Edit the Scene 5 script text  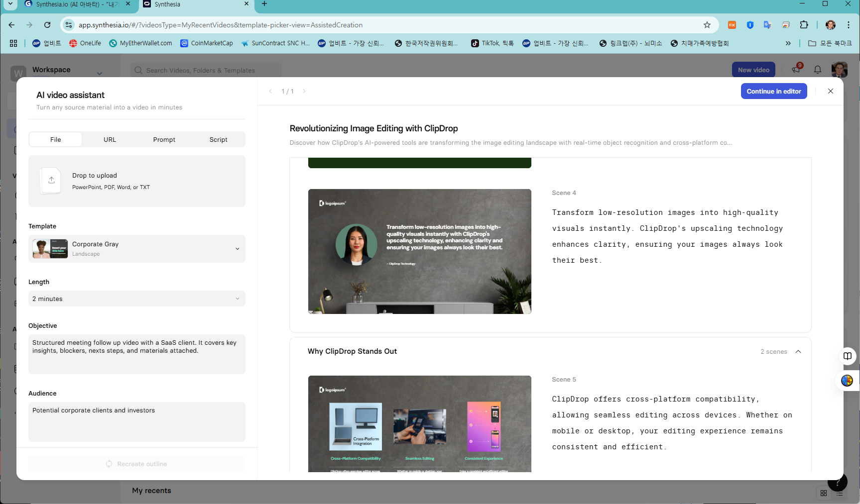click(x=672, y=423)
